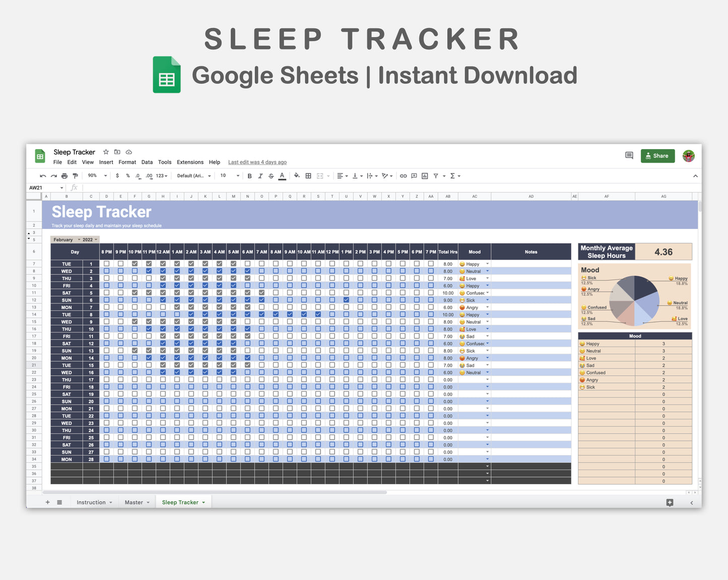Click the Functions sigma icon
Image resolution: width=728 pixels, height=580 pixels.
(x=453, y=176)
